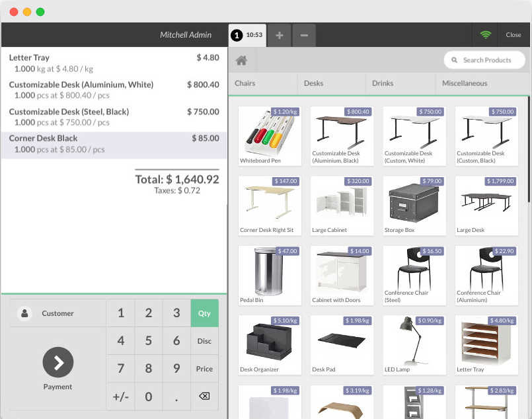Screen dimensions: 532x419
Task: Add Letter Tray product from grid
Action: click(x=486, y=345)
